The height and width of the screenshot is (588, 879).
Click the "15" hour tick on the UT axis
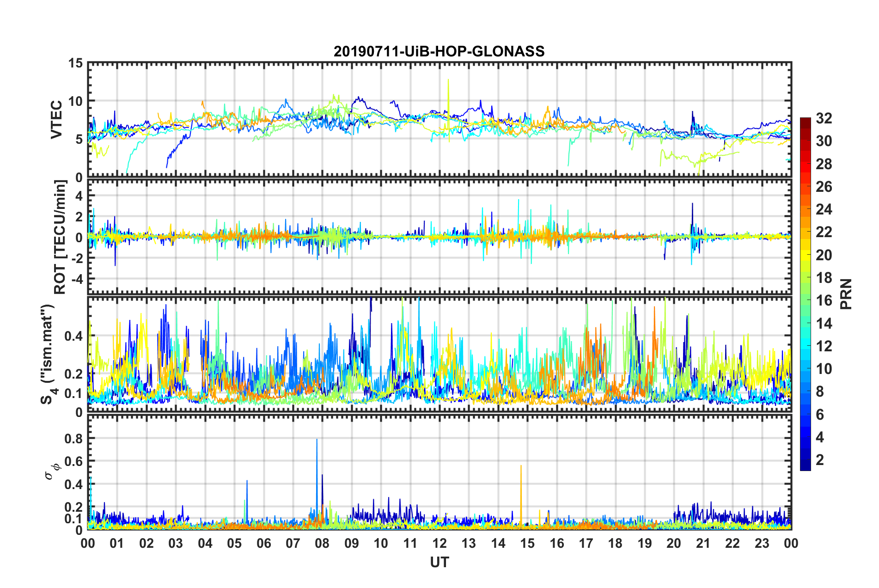click(528, 543)
